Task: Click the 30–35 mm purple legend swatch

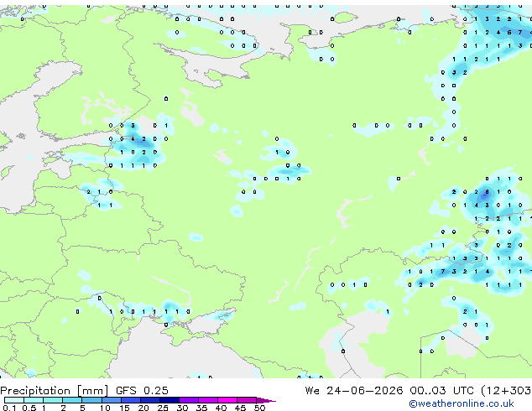Action: tap(189, 400)
